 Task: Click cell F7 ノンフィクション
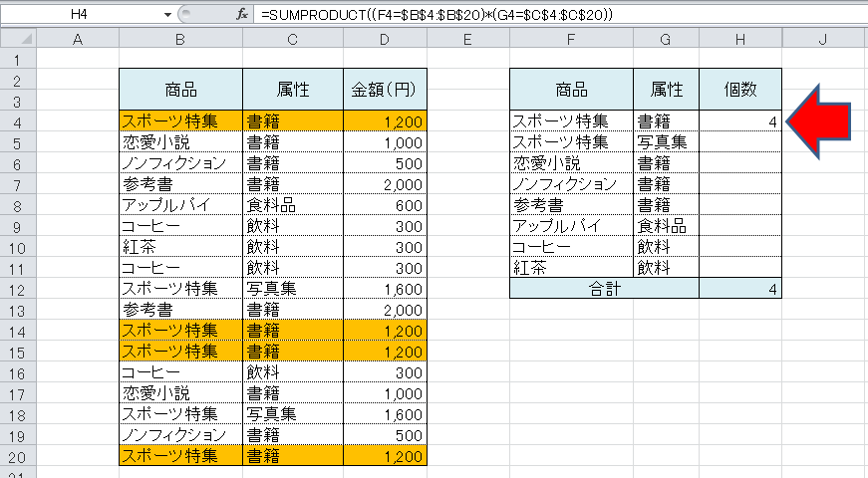(x=571, y=184)
